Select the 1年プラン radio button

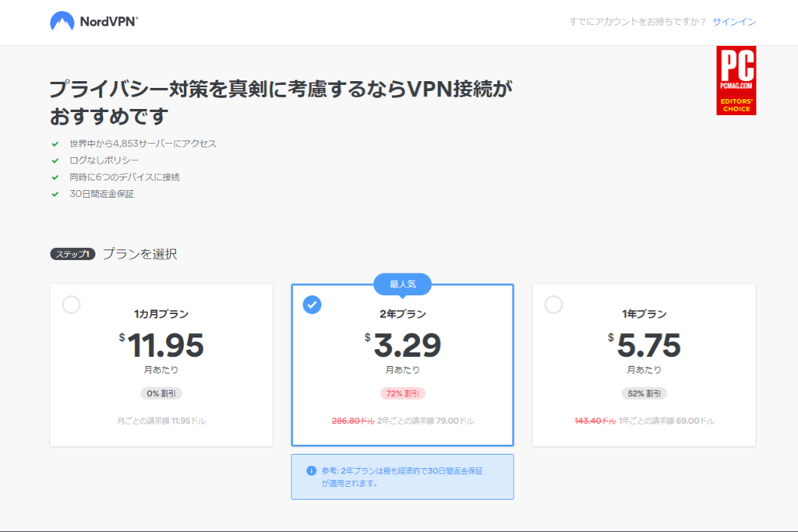click(x=553, y=305)
